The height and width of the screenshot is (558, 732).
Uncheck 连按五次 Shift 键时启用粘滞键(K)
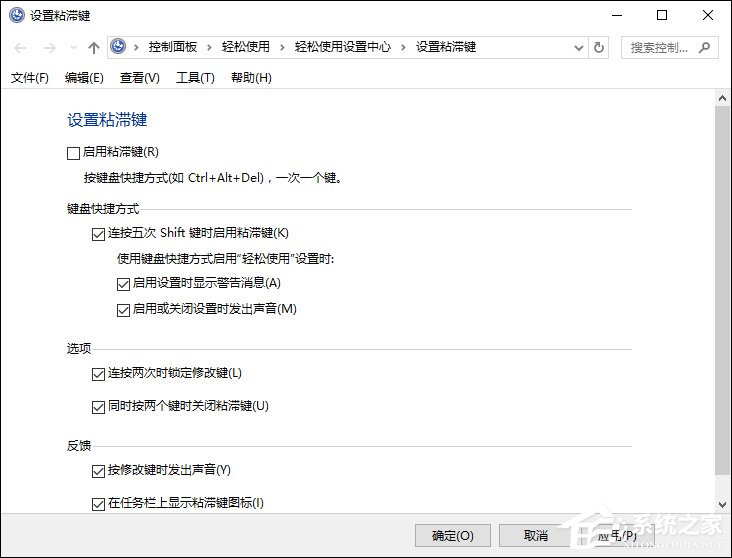click(98, 234)
